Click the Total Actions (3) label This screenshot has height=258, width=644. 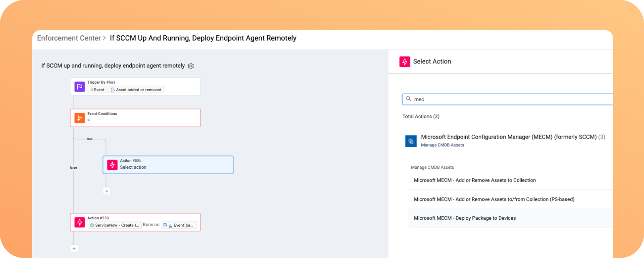coord(421,117)
